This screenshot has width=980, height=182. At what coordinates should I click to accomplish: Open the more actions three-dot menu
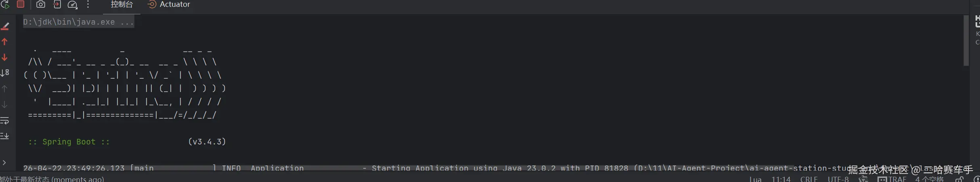coord(88,4)
